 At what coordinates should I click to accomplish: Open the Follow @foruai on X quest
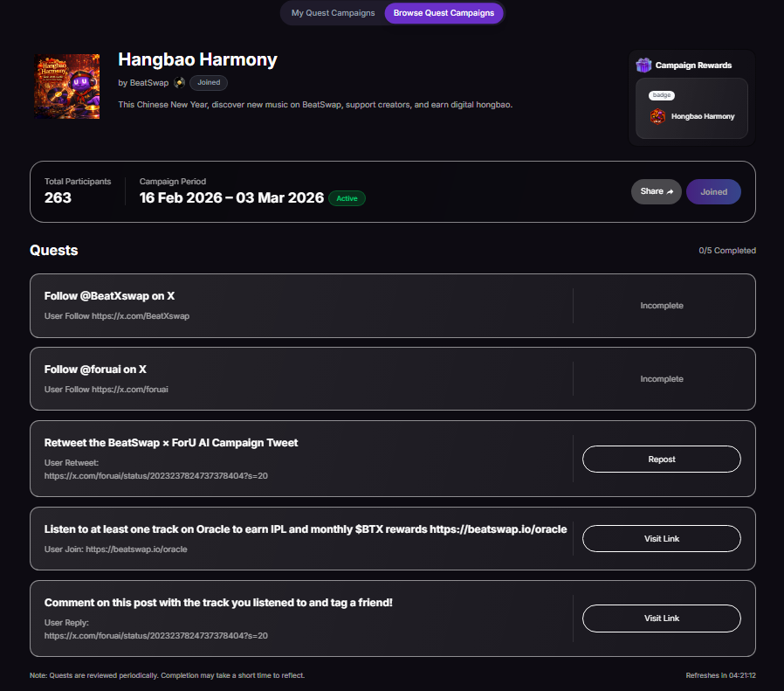click(393, 379)
